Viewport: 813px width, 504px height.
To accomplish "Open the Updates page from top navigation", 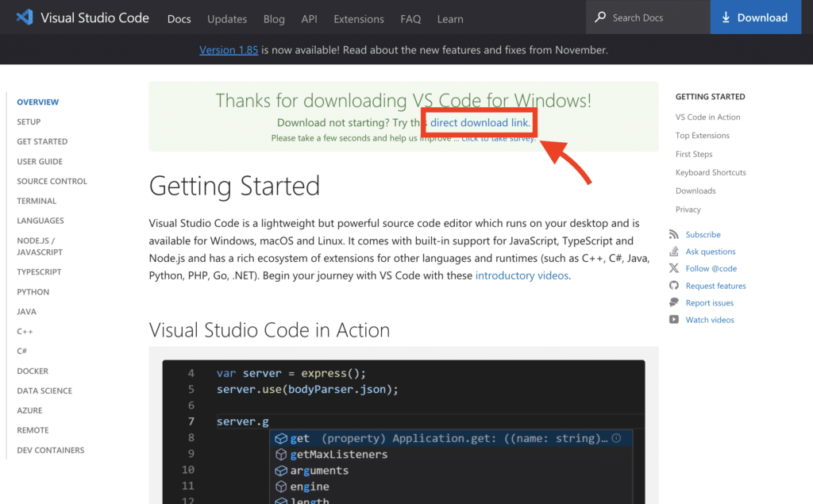I will click(x=227, y=19).
